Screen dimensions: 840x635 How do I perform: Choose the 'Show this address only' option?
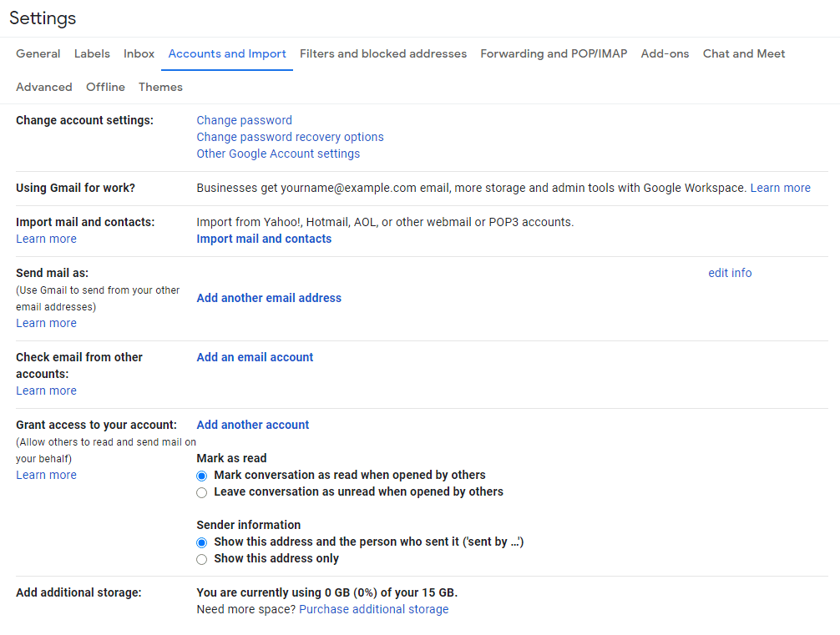pyautogui.click(x=201, y=559)
